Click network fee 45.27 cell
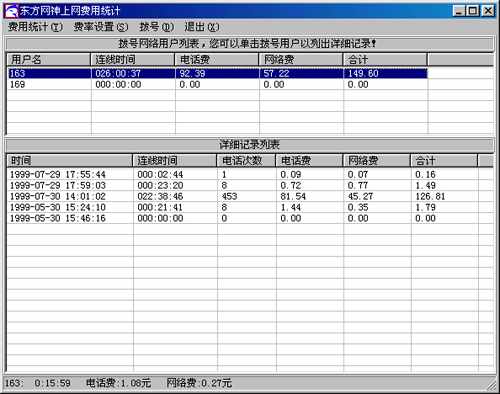This screenshot has height=394, width=500. [360, 196]
